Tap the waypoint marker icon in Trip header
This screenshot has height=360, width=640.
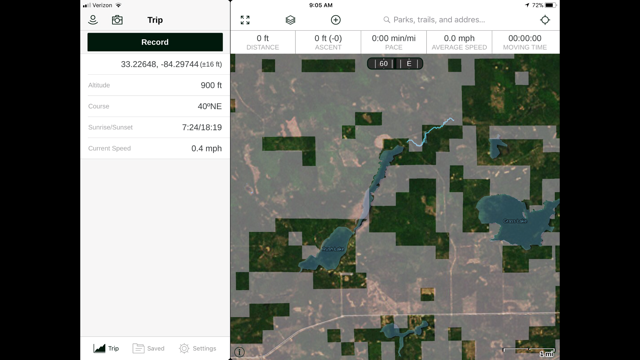tap(93, 20)
